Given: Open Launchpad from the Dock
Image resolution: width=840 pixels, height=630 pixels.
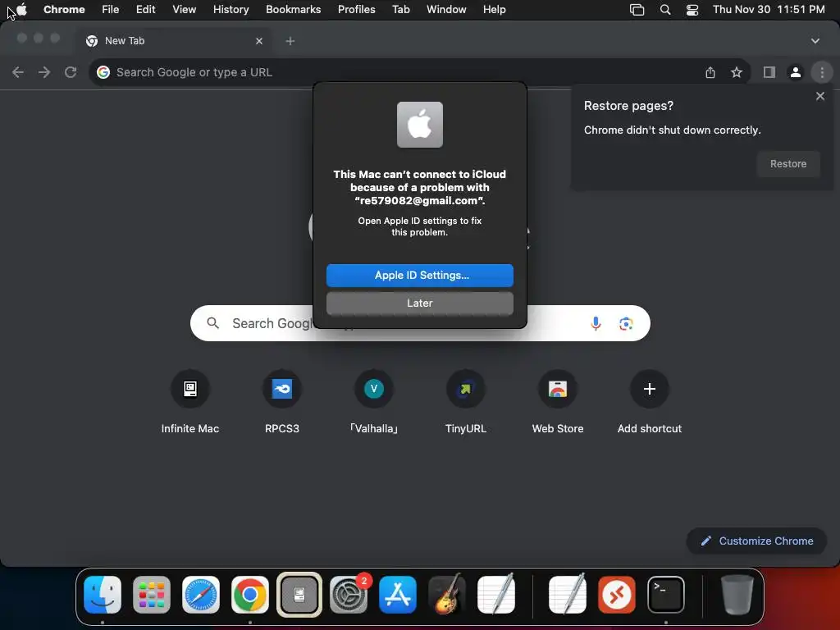Looking at the screenshot, I should [x=152, y=595].
